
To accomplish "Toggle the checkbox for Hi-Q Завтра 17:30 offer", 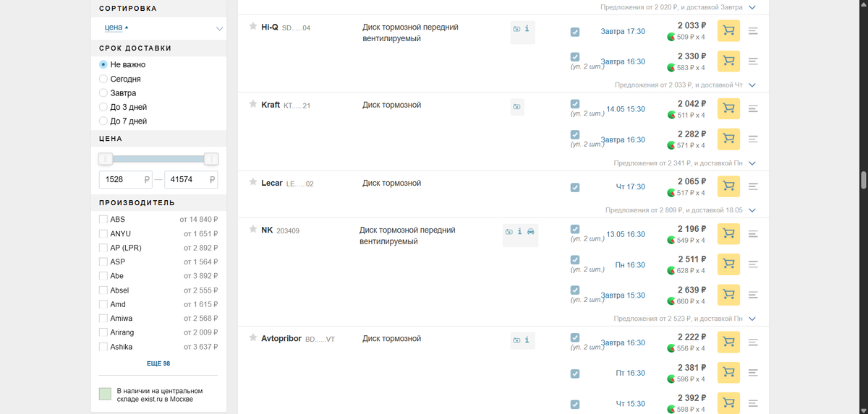I will tap(574, 32).
